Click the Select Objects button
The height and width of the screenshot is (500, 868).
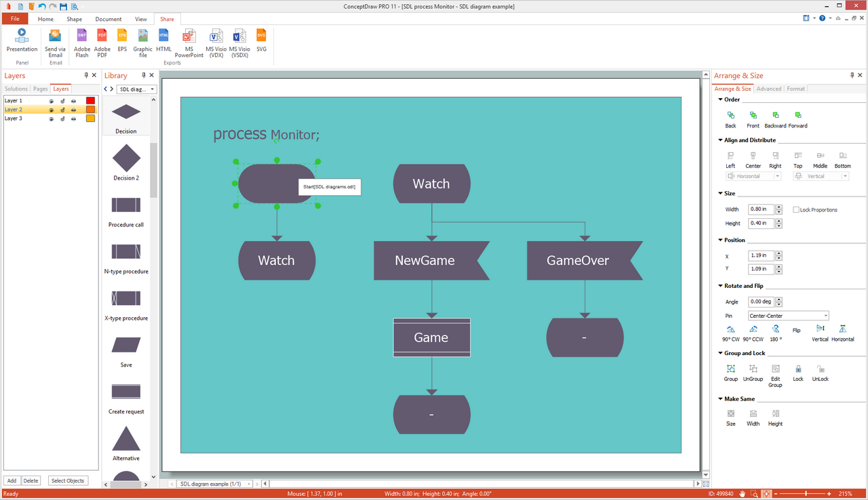67,480
